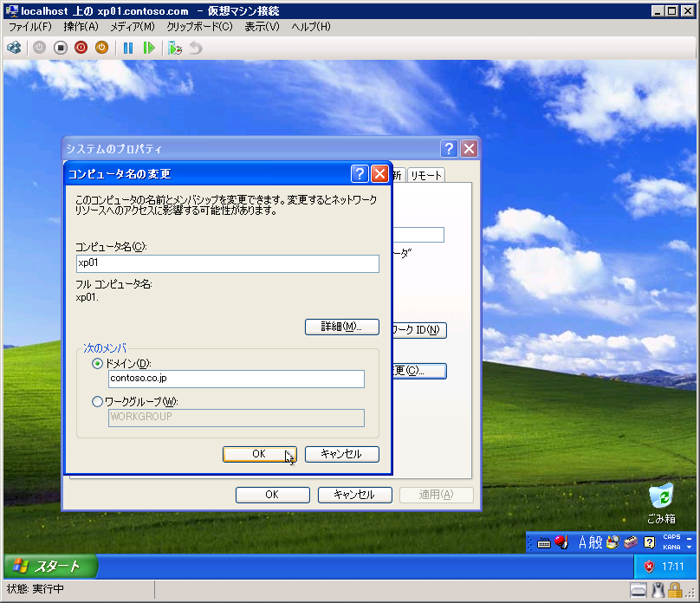Click the 17:11 taskbar clock
This screenshot has height=603, width=700.
(x=673, y=567)
